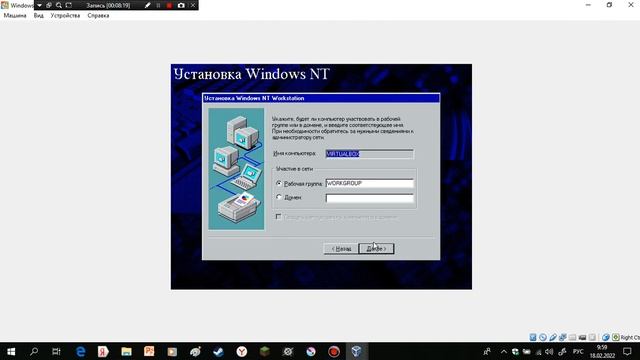Click VirtualBox optical disk status icon

(543, 337)
